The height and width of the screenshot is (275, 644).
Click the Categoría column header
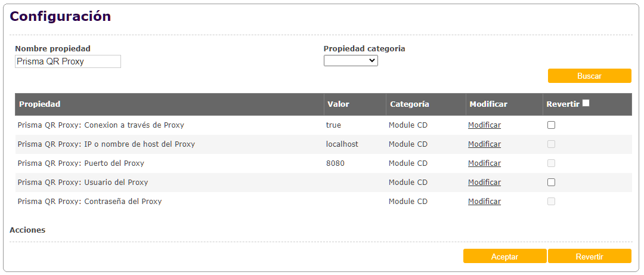point(409,104)
